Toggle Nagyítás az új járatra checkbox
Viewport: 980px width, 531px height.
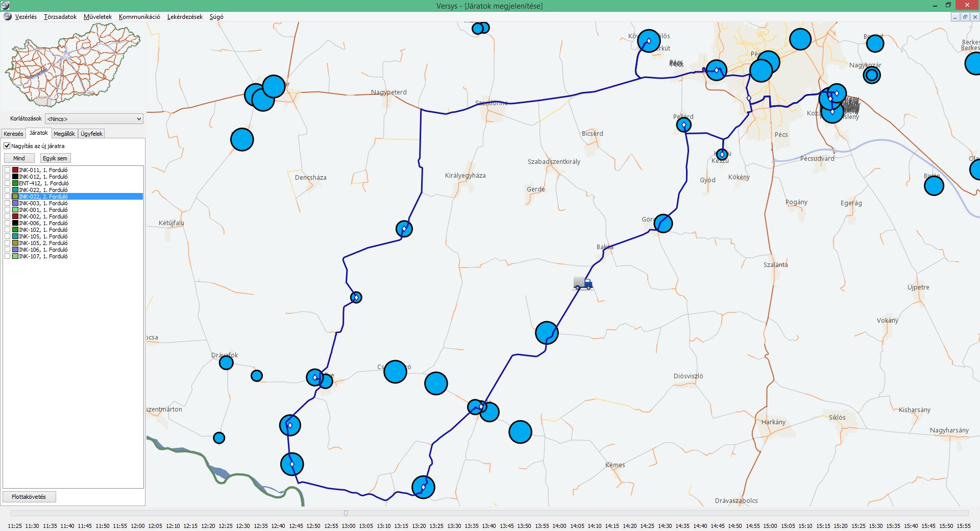tap(7, 146)
